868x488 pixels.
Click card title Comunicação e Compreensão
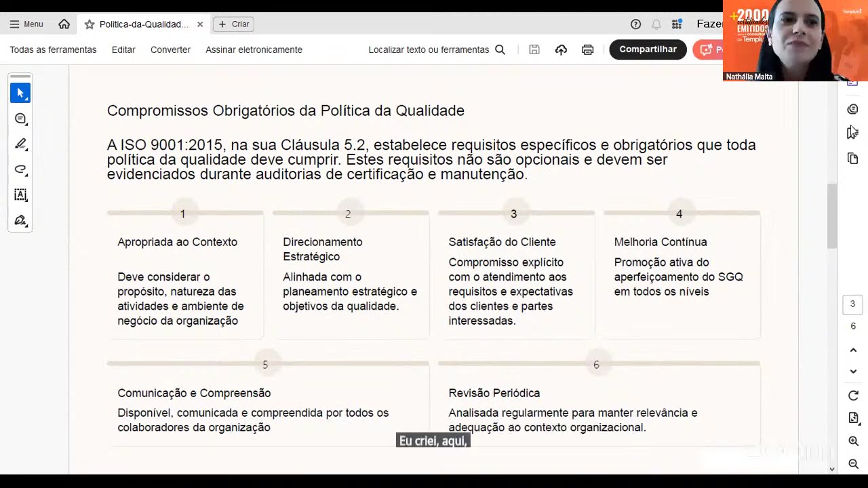pos(194,393)
